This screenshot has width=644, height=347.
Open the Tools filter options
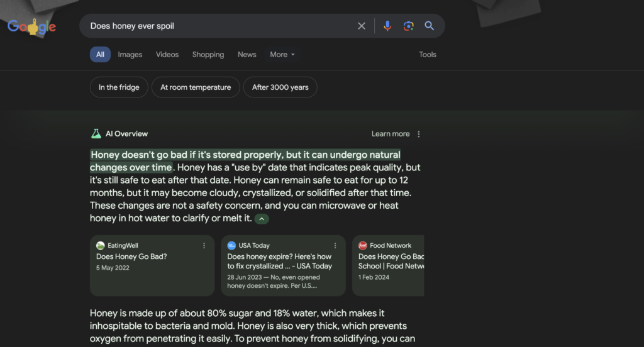(428, 55)
